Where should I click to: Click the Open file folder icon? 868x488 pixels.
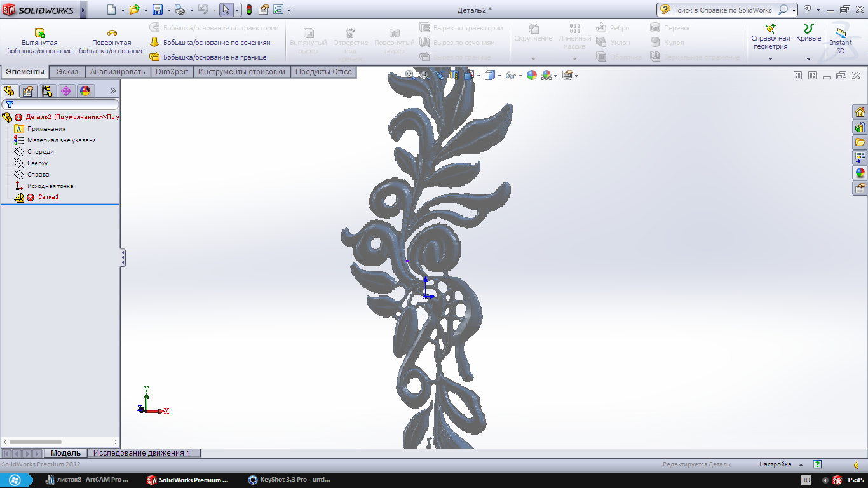133,10
